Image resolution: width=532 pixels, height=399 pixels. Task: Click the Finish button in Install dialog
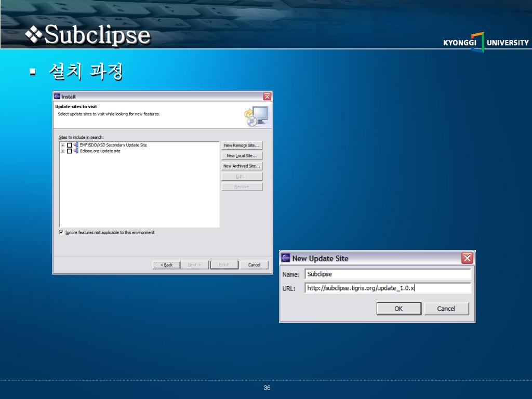tap(224, 265)
